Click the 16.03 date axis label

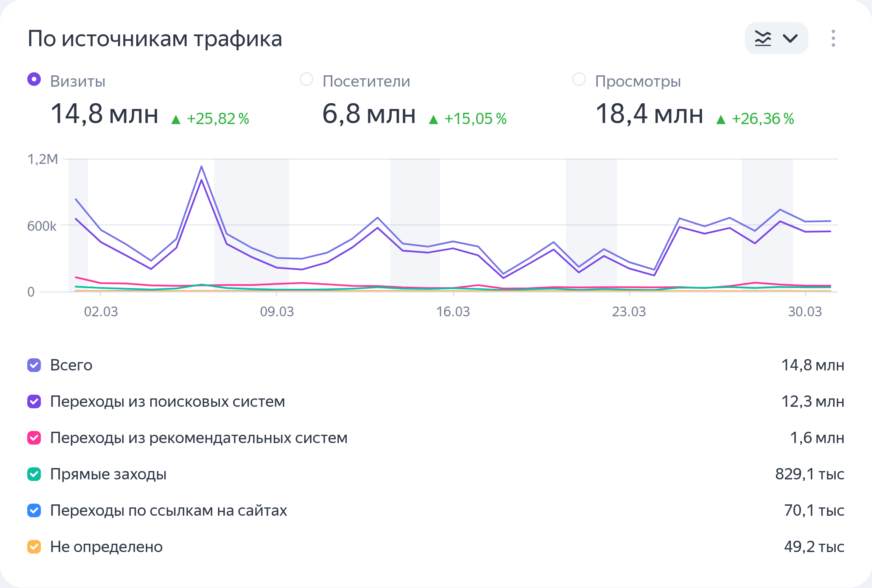[453, 312]
